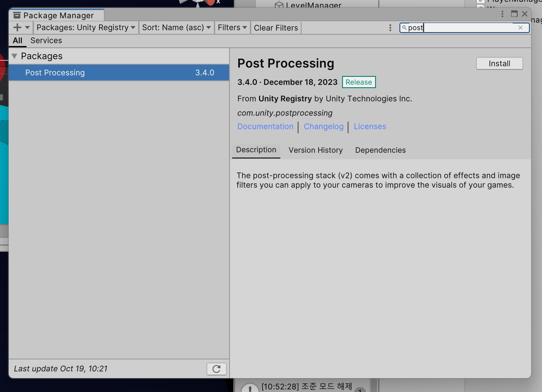The width and height of the screenshot is (542, 392).
Task: Click the refresh package list icon
Action: click(x=216, y=369)
